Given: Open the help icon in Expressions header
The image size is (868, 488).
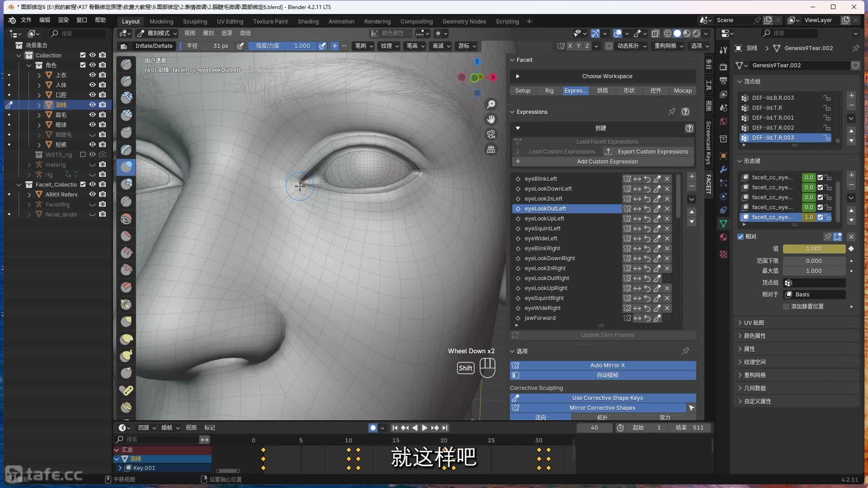Looking at the screenshot, I should (x=685, y=112).
